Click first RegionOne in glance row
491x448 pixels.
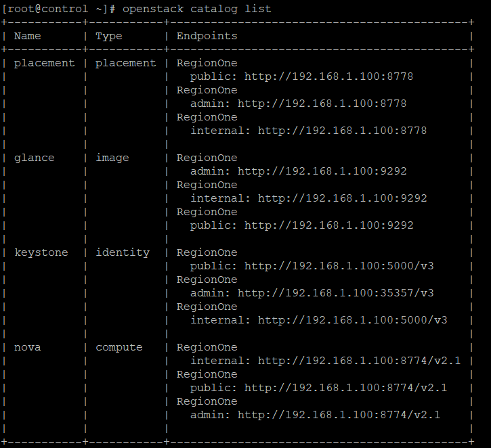[x=207, y=158]
